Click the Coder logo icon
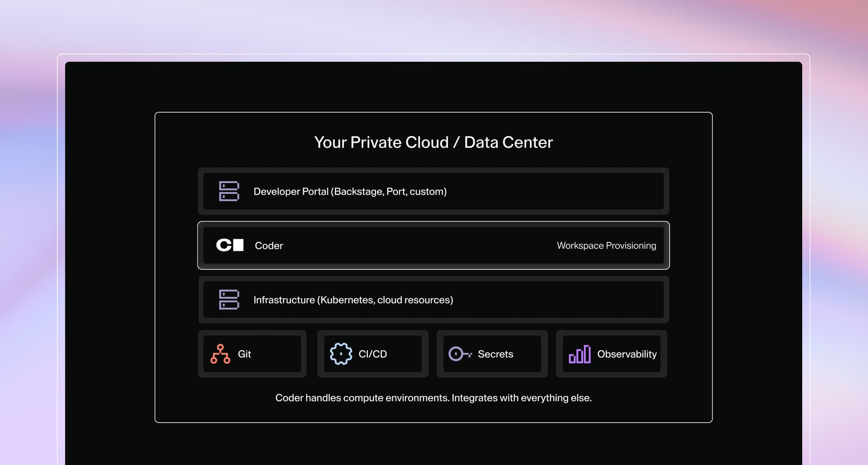 coord(230,245)
